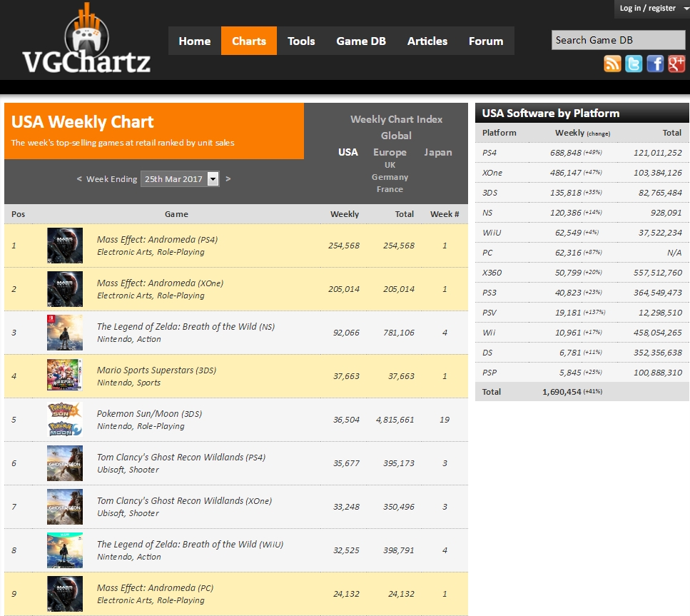The width and height of the screenshot is (690, 616).
Task: Click X360 in the platform table
Action: coord(492,273)
